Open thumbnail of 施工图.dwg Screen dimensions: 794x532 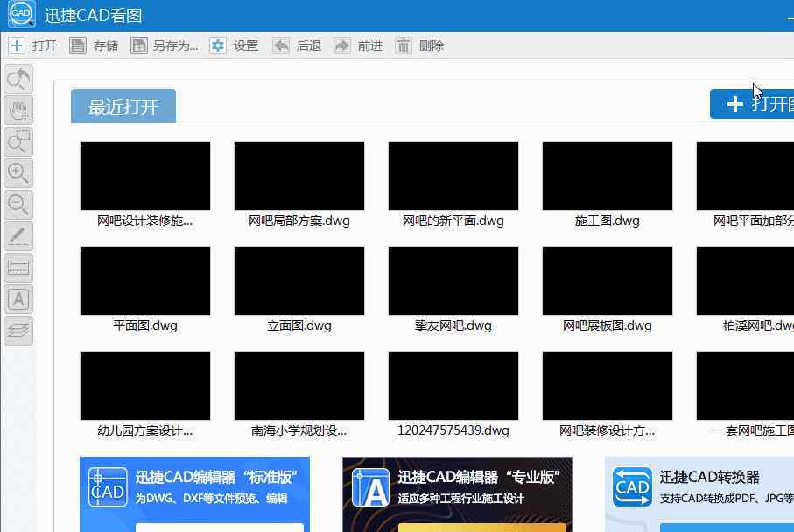point(608,176)
